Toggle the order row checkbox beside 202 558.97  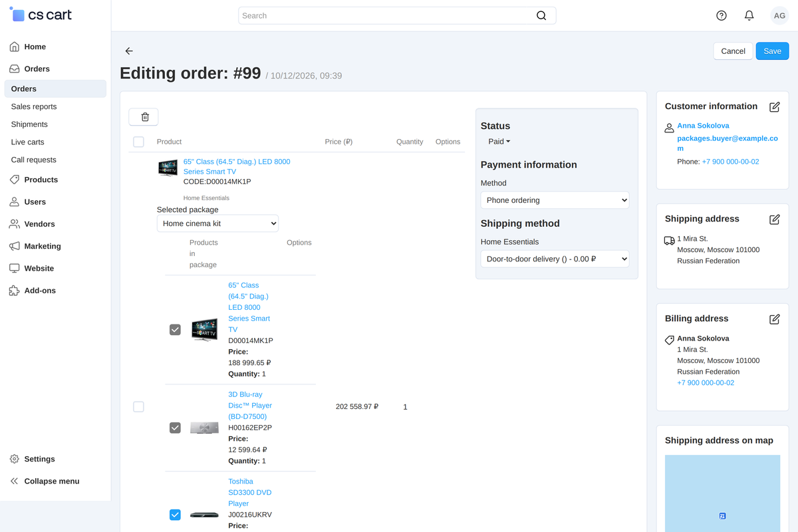[138, 406]
